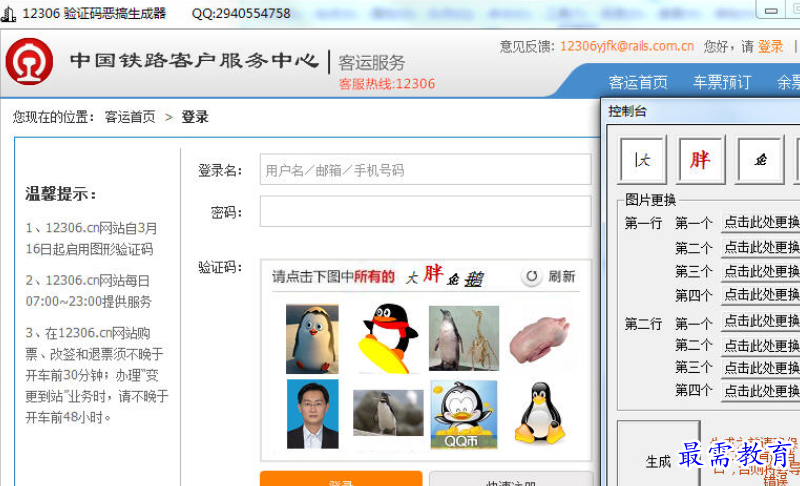Click 点击此处更换 for 第一行 第四个

(760, 295)
